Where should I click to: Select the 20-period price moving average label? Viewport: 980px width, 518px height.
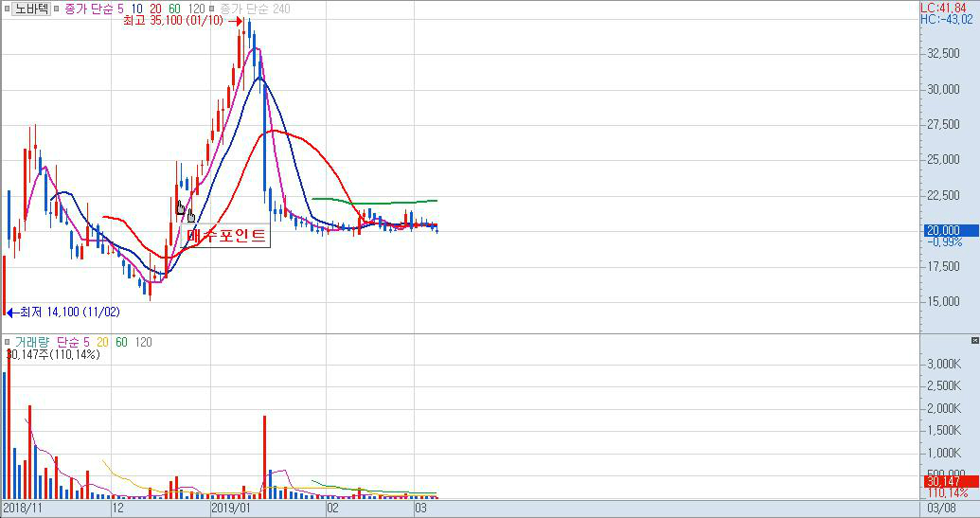pyautogui.click(x=155, y=9)
